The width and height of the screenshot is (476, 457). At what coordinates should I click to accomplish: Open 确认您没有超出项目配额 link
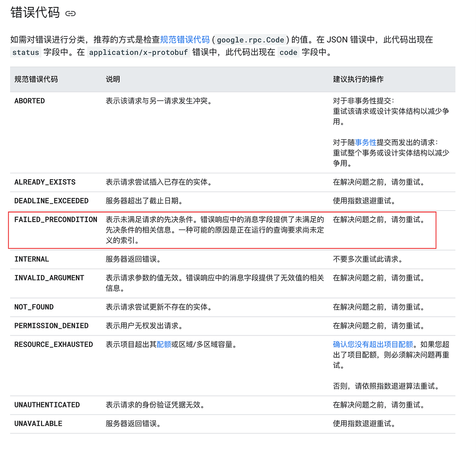click(373, 344)
